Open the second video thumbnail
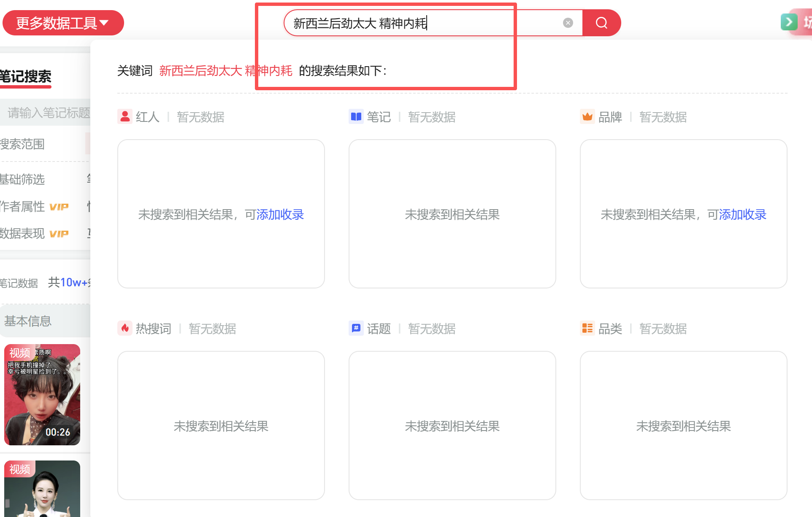 click(42, 489)
